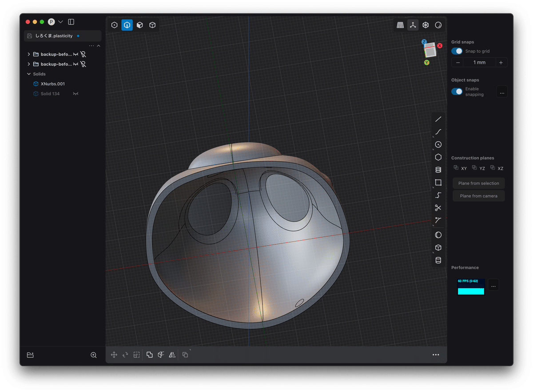Select the control-point selection mode icon

tap(115, 25)
